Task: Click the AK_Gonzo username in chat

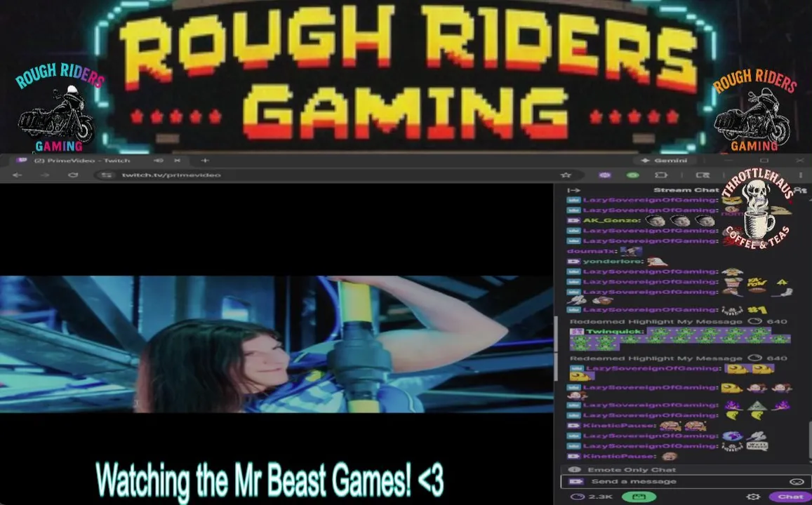Action: click(x=611, y=220)
